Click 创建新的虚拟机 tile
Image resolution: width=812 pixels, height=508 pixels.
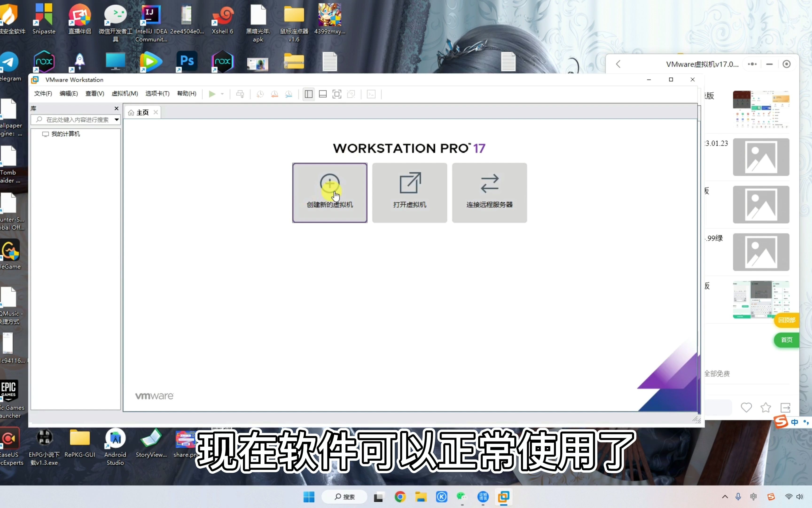[329, 193]
